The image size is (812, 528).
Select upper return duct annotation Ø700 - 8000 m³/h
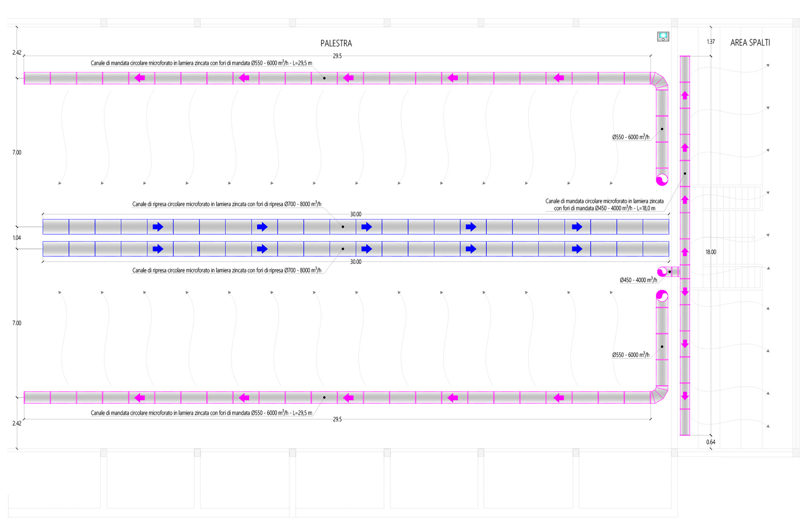(227, 204)
